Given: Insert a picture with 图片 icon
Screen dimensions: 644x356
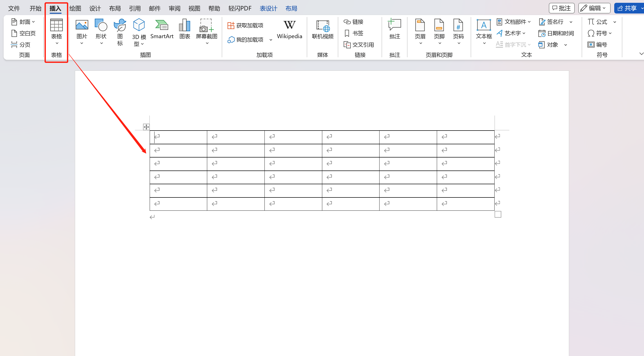Looking at the screenshot, I should coord(82,32).
